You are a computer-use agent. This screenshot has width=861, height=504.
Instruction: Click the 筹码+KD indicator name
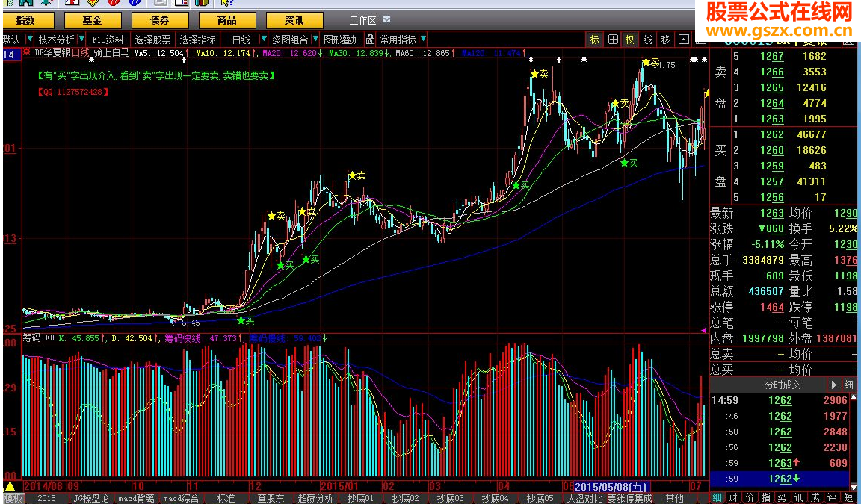38,338
